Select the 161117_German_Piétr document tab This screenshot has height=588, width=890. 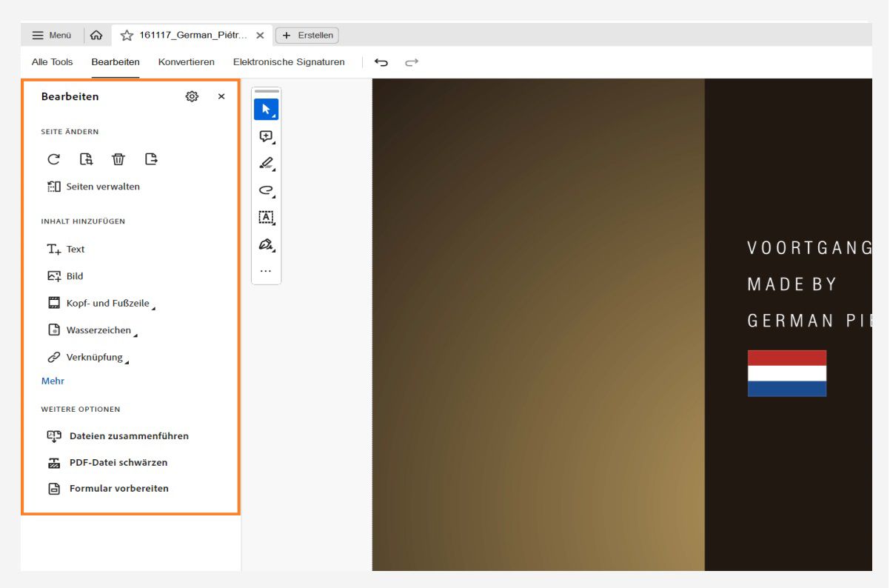click(x=192, y=35)
